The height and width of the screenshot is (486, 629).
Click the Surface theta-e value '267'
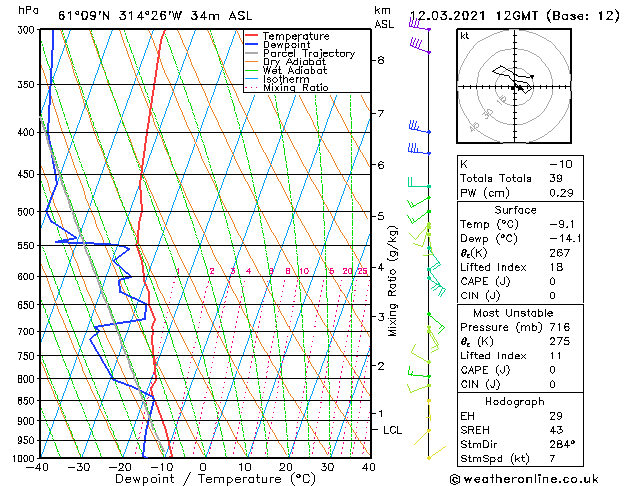pos(560,253)
